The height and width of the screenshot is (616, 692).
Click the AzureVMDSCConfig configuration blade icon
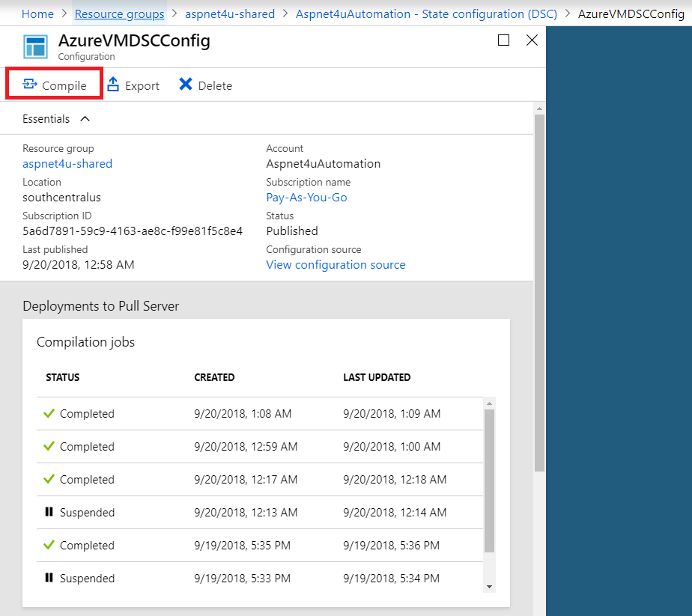pyautogui.click(x=35, y=46)
